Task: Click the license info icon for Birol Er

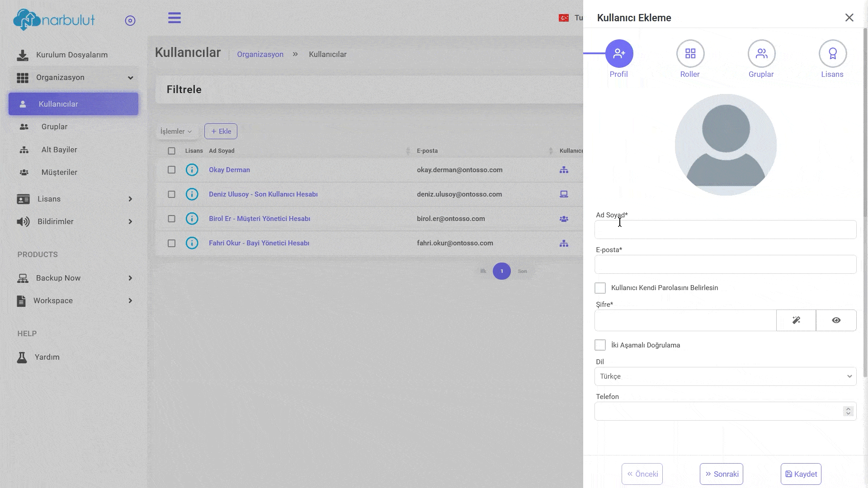Action: pos(192,219)
